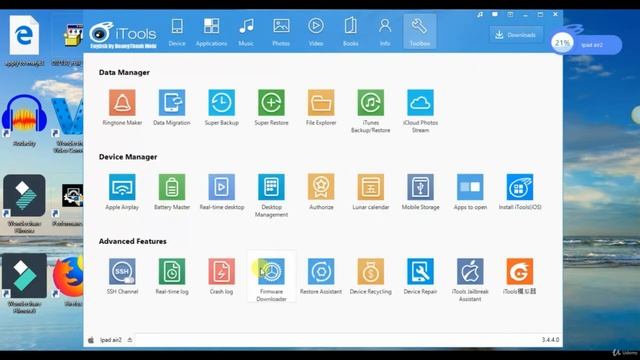Click the ipad air2 device name in status bar

point(111,340)
